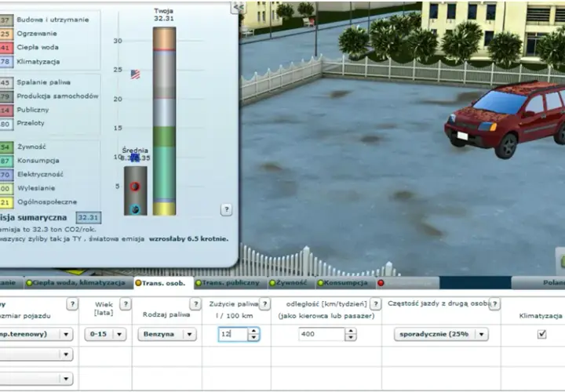
Task: Click the 'Wylesianie' legend label
Action: [36, 188]
